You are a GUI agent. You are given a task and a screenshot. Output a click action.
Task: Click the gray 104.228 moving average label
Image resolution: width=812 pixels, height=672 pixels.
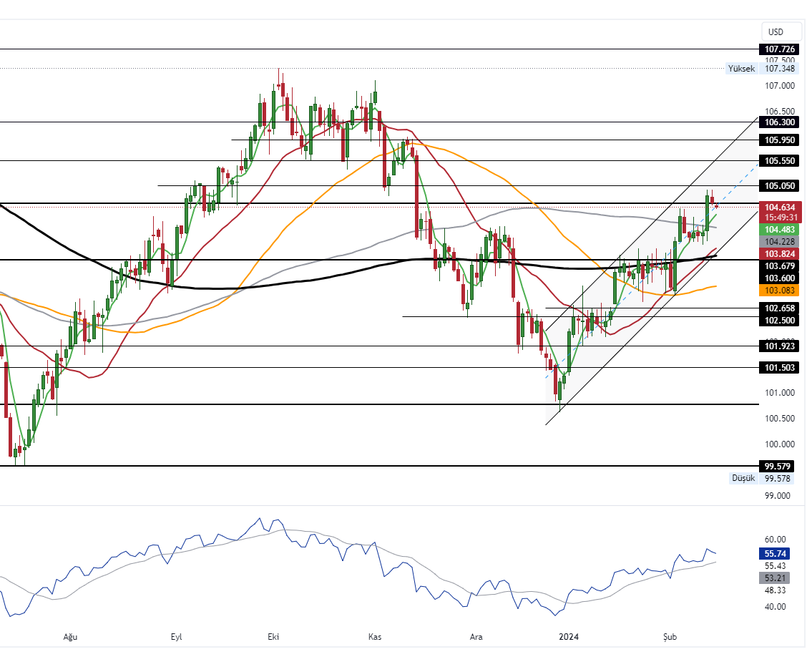[x=779, y=242]
